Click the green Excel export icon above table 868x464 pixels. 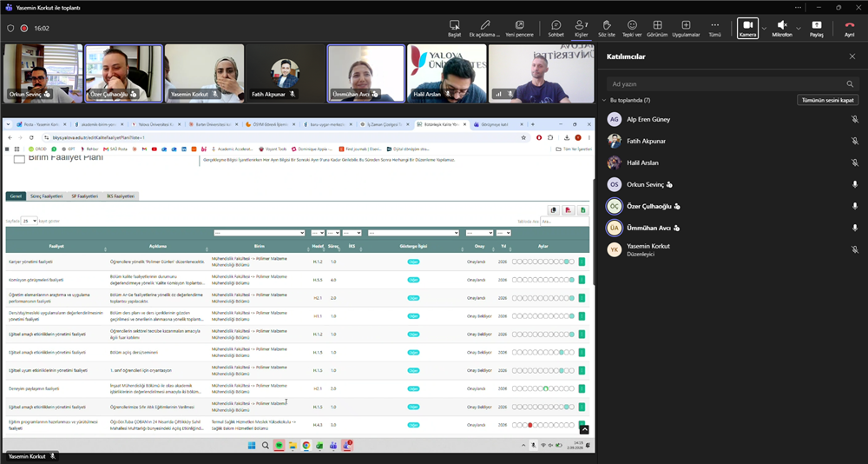click(583, 209)
